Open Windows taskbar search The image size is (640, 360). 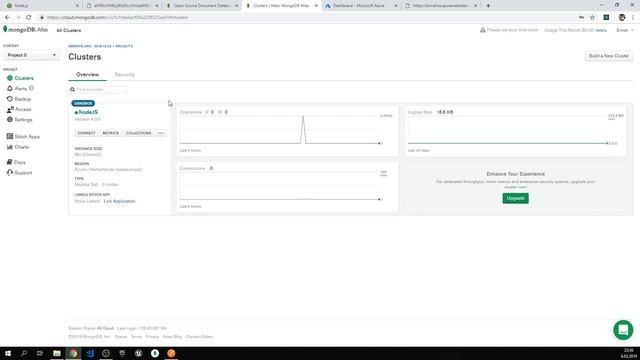(x=24, y=353)
